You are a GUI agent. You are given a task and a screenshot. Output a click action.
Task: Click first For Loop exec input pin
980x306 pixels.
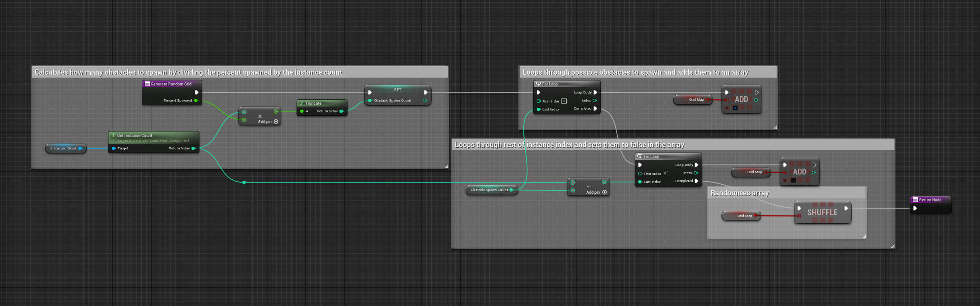(539, 93)
